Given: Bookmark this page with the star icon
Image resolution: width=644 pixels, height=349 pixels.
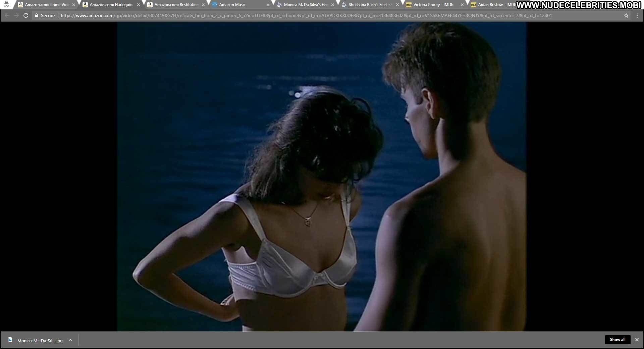Looking at the screenshot, I should 626,15.
